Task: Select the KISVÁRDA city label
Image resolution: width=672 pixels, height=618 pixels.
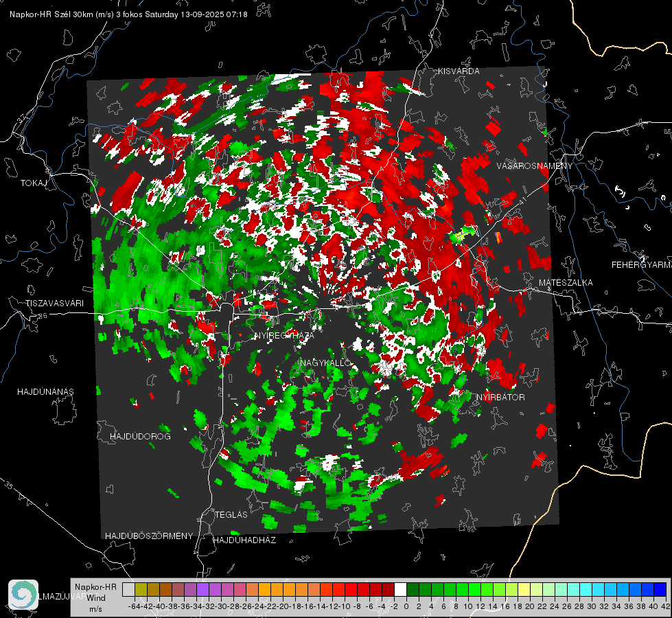Action: coord(459,71)
